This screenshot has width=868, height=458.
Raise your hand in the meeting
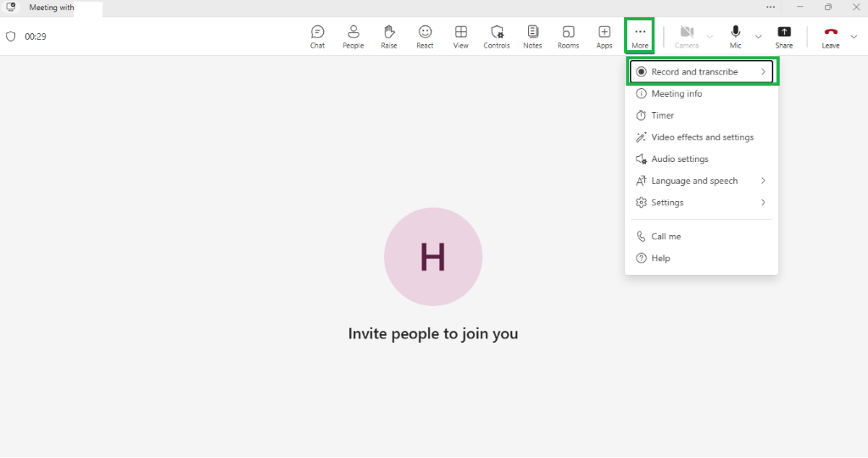(x=388, y=37)
